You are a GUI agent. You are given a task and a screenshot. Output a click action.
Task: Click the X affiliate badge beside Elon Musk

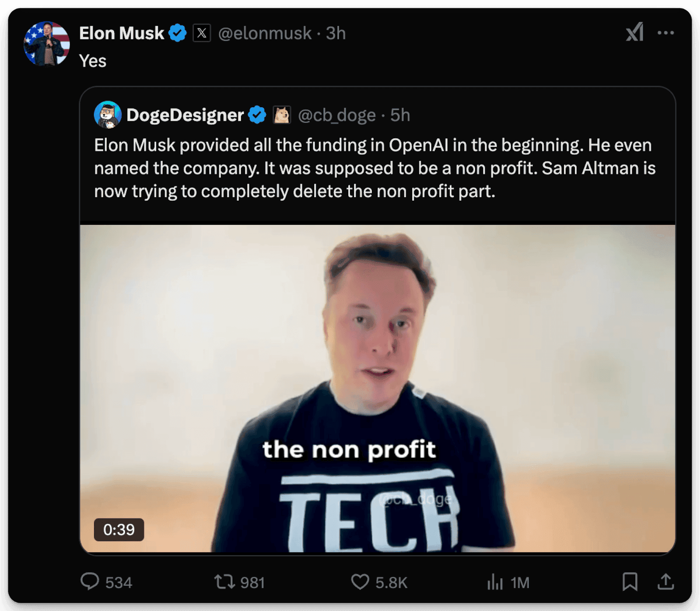(202, 33)
